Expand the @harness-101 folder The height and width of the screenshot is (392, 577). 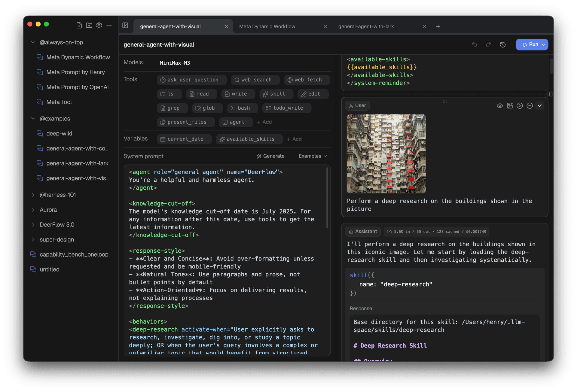(x=33, y=195)
